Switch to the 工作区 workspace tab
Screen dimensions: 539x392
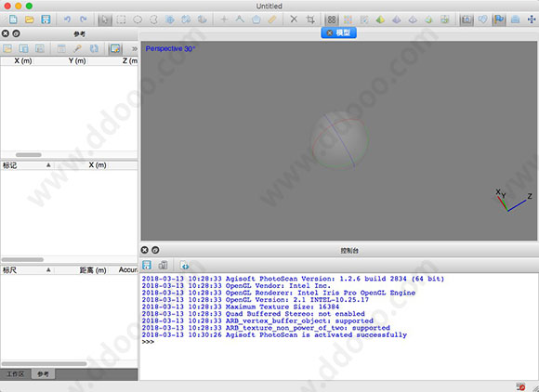(x=16, y=374)
